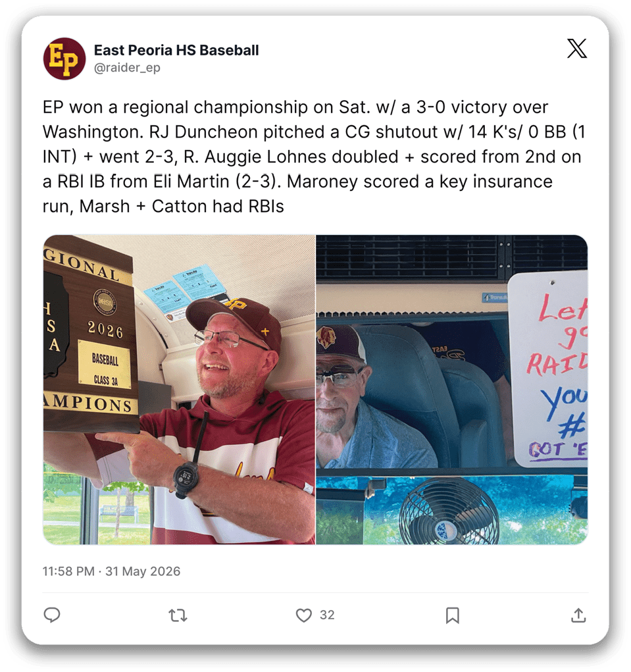This screenshot has height=672, width=631.
Task: Click the X logo in the corner
Action: pos(577,48)
